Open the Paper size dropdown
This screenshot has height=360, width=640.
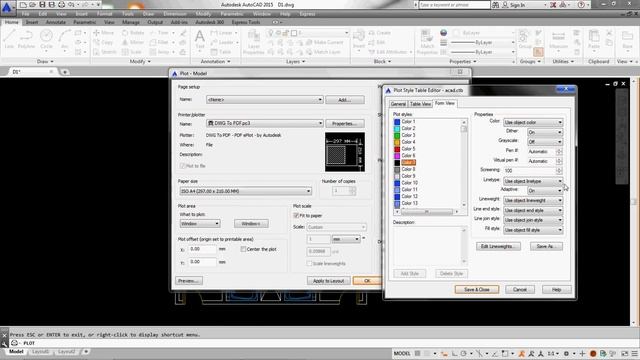click(246, 191)
